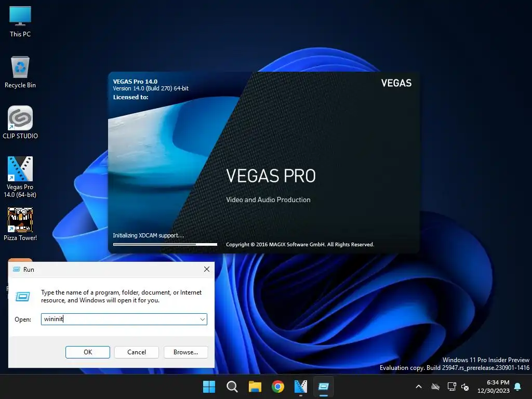The image size is (532, 399).
Task: Click the VEGAS logo on the splash screen
Action: click(396, 83)
